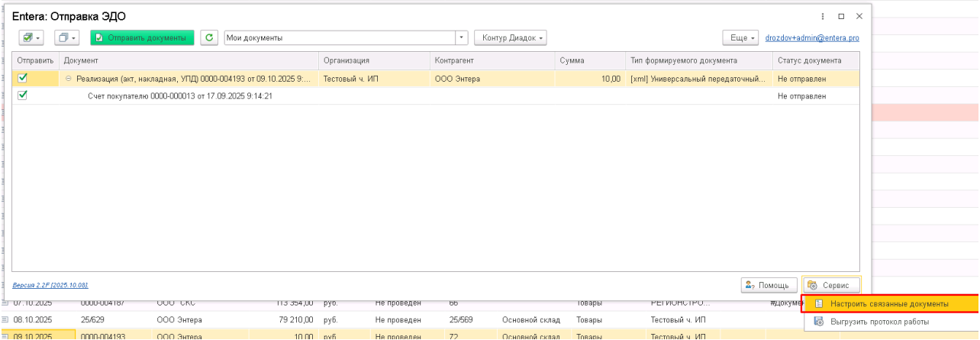Click РЕГИОНСТРО... cell in background list
The image size is (980, 340).
682,303
